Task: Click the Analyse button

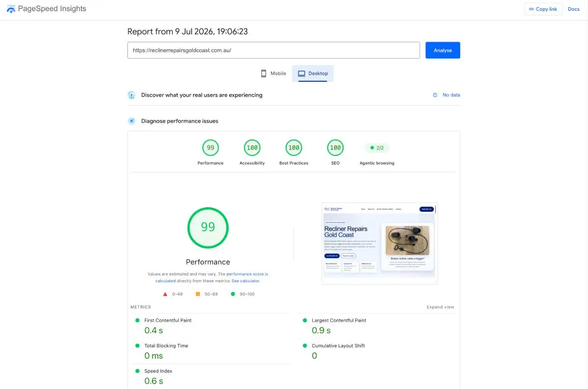Action: 442,50
